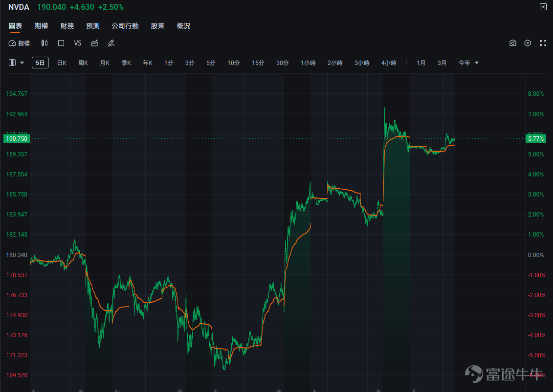The image size is (553, 392).
Task: Open the 期權 tab
Action: [41, 26]
